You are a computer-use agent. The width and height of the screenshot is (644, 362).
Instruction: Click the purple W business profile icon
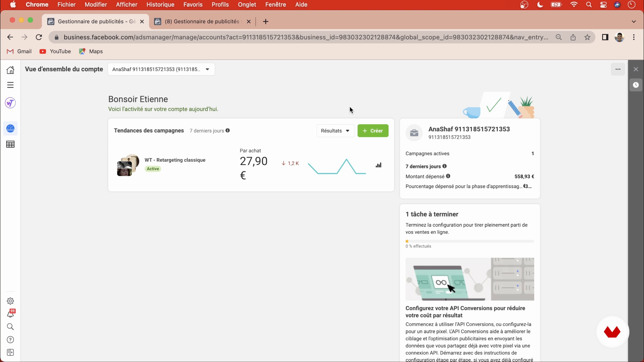click(10, 103)
